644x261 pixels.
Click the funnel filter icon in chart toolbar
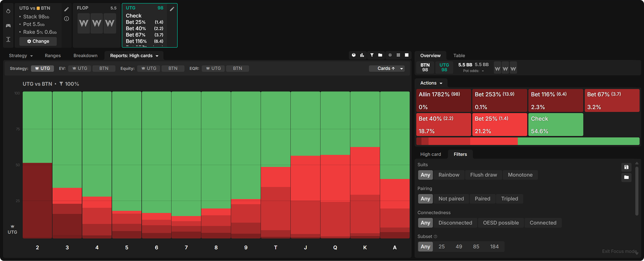(x=372, y=55)
